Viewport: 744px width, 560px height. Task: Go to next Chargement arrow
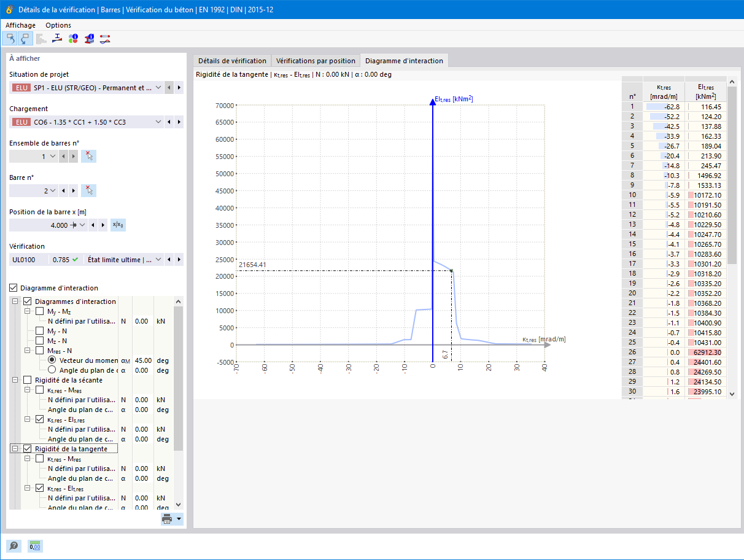click(x=179, y=122)
